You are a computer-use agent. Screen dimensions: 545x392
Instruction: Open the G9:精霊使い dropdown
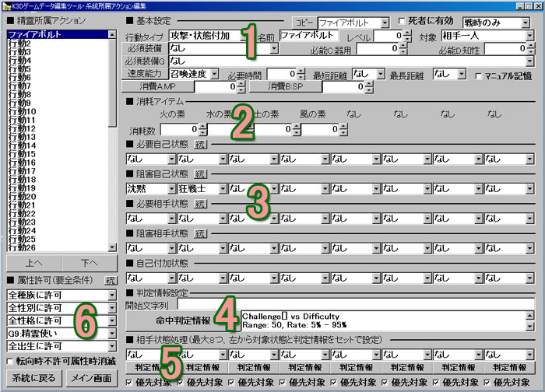pyautogui.click(x=112, y=334)
